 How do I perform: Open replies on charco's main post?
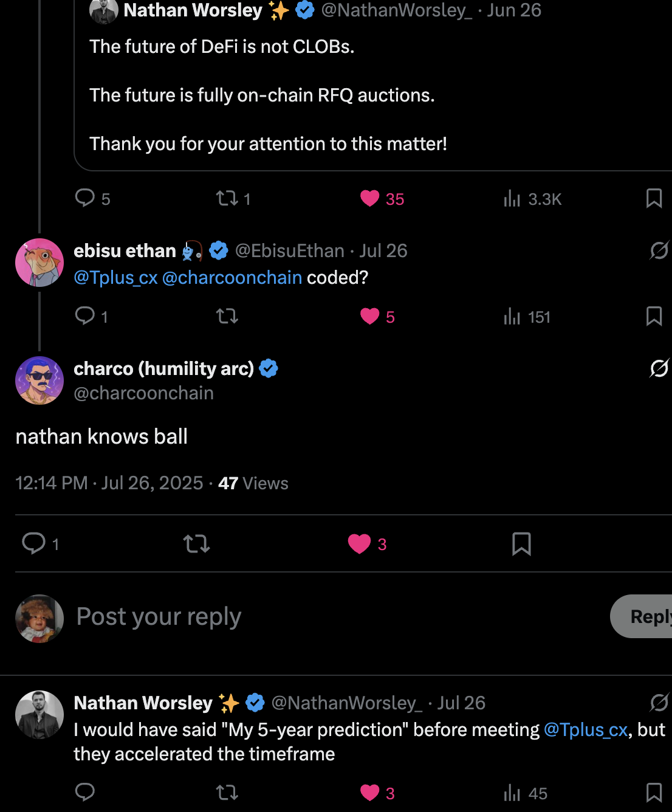pyautogui.click(x=34, y=544)
